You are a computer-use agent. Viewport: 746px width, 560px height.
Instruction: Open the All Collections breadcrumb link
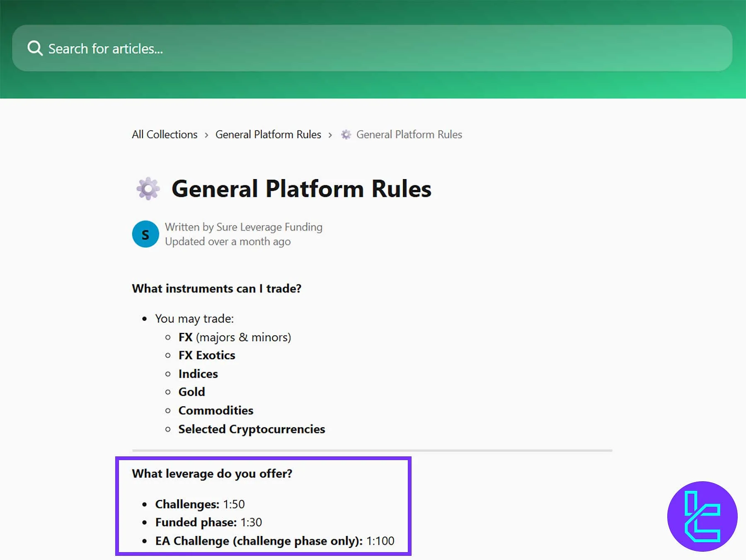point(165,134)
